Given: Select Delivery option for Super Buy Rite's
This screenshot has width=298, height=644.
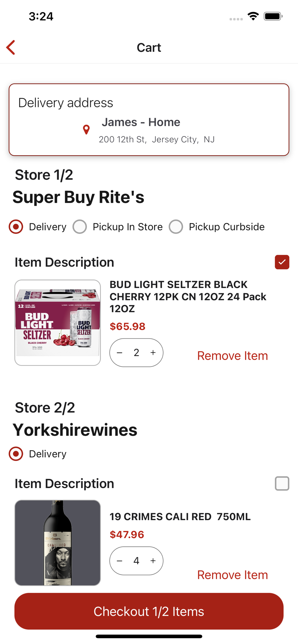Looking at the screenshot, I should [x=16, y=227].
